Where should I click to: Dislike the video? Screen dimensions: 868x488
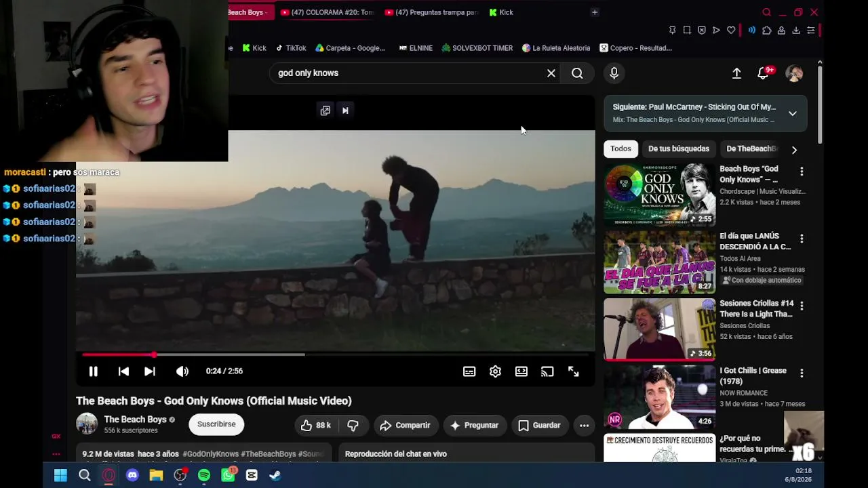(x=353, y=426)
